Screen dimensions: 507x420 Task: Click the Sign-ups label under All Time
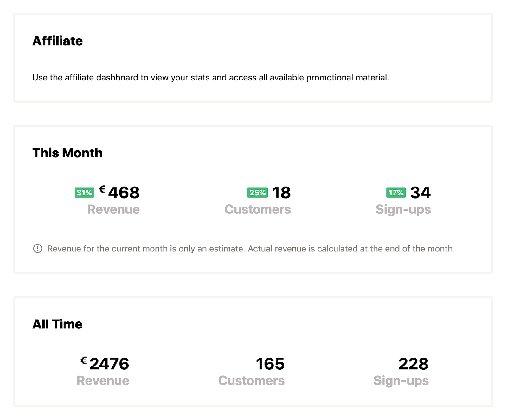pyautogui.click(x=401, y=380)
